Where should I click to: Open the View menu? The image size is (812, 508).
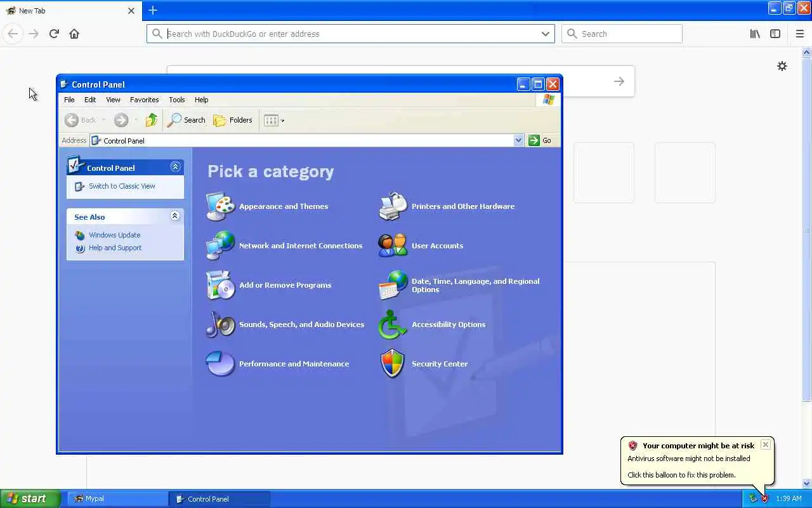tap(113, 100)
